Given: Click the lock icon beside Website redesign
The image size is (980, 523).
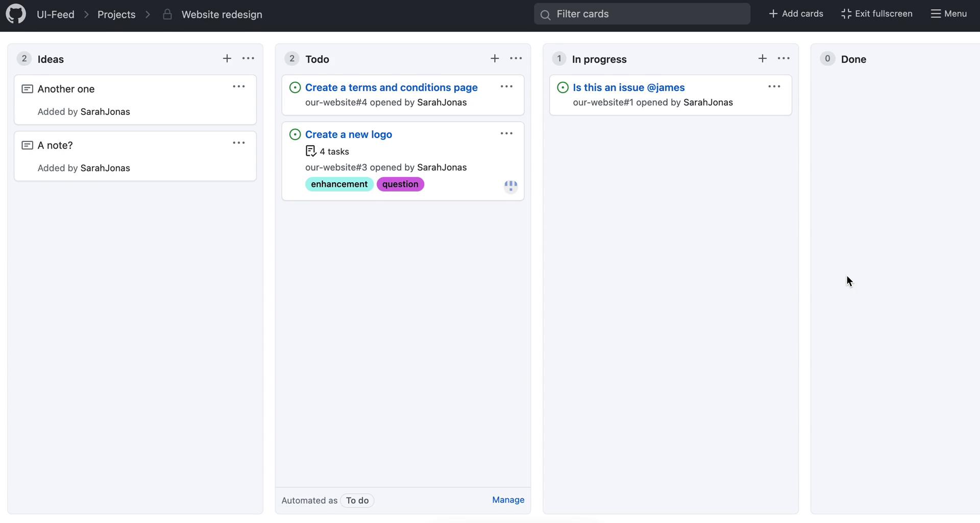Looking at the screenshot, I should [x=167, y=14].
